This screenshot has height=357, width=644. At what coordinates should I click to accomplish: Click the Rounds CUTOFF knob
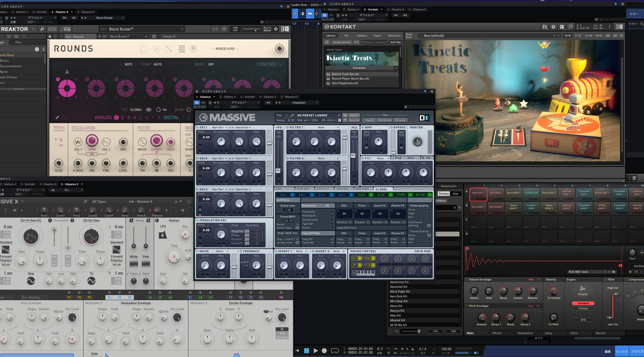156,140
